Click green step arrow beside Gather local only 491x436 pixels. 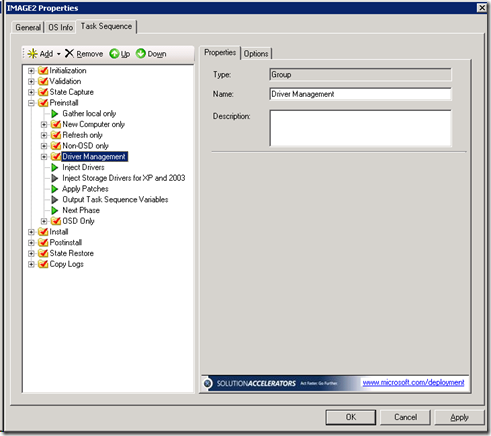point(55,114)
